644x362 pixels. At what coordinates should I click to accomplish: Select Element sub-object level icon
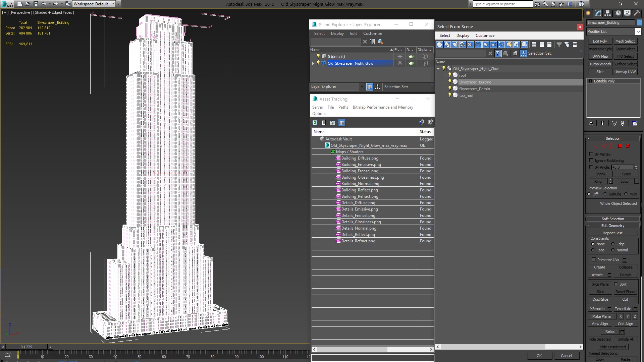pyautogui.click(x=628, y=146)
